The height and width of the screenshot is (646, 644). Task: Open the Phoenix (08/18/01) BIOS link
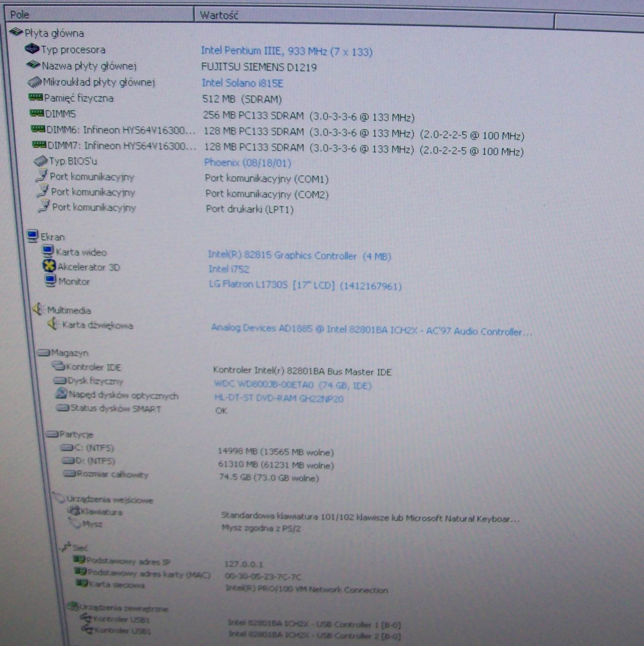pyautogui.click(x=247, y=163)
